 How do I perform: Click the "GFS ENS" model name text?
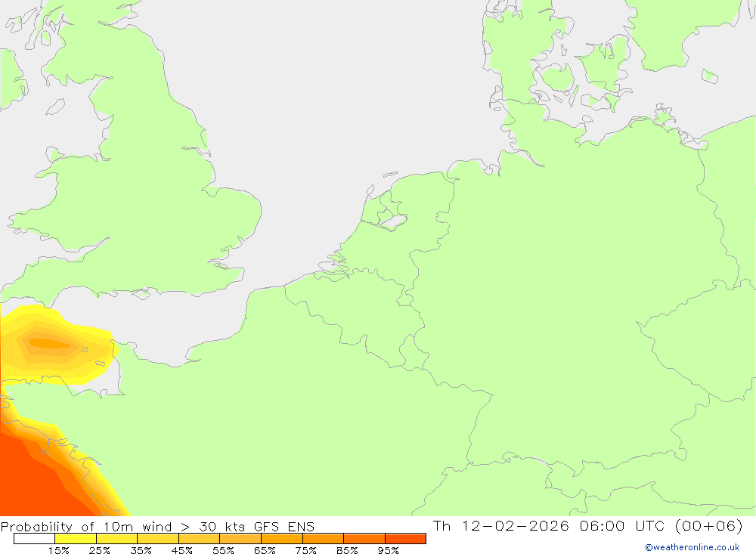coord(284,527)
